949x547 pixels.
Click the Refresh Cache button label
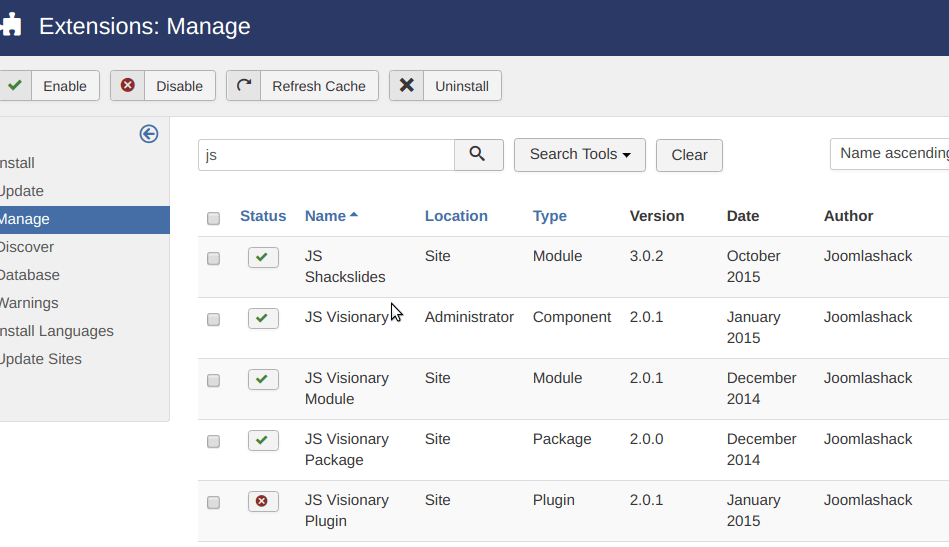pos(319,86)
